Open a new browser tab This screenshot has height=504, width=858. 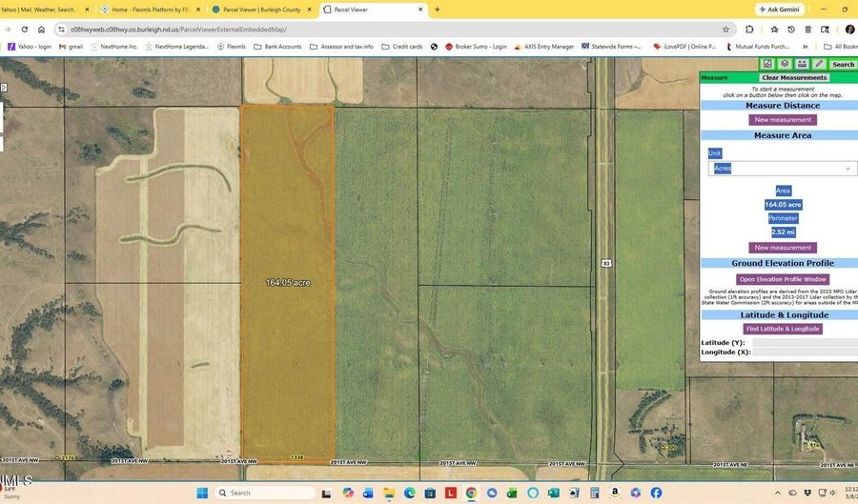(437, 10)
